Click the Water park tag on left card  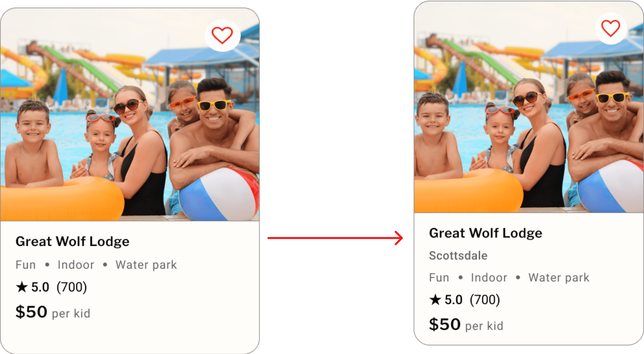point(146,265)
